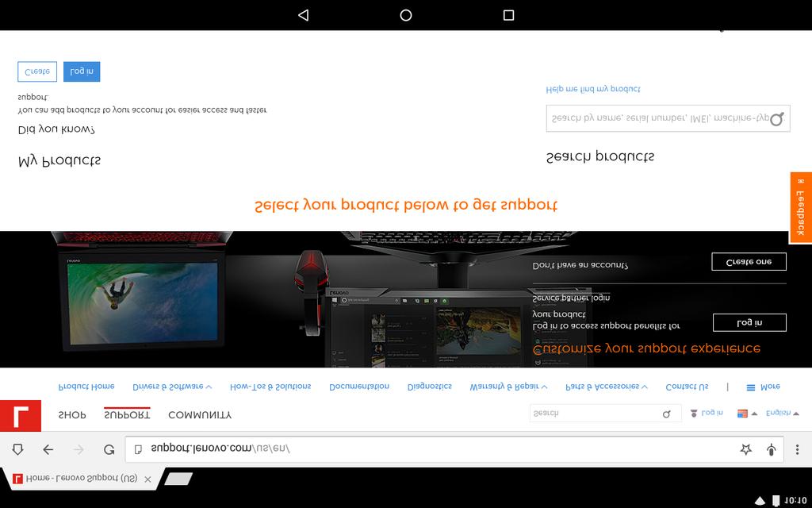The image size is (812, 508).
Task: Click the 'Customize your support experience' heading
Action: [646, 348]
